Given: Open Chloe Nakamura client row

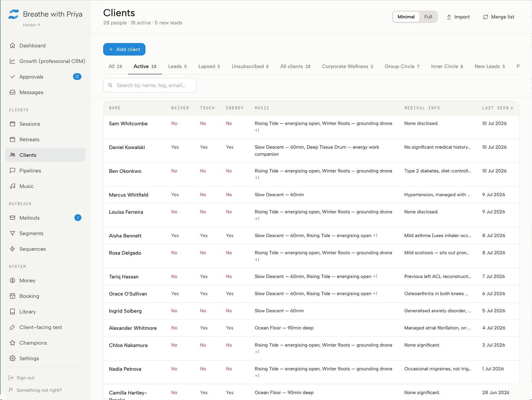Looking at the screenshot, I should pyautogui.click(x=311, y=348).
